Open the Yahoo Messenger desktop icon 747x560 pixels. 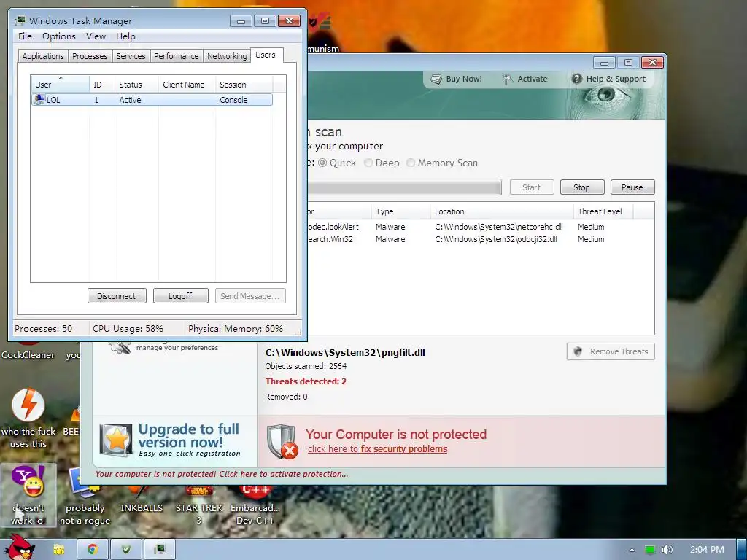coord(28,495)
